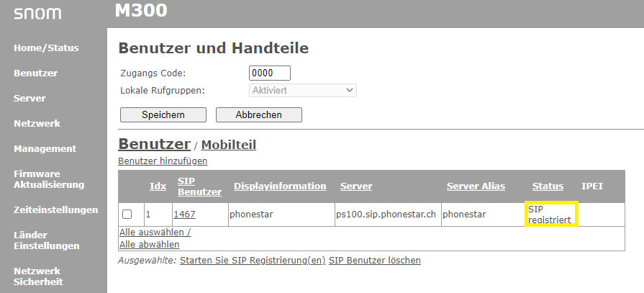
Task: Open the Lokale Rufgruppen dropdown
Action: pos(303,91)
